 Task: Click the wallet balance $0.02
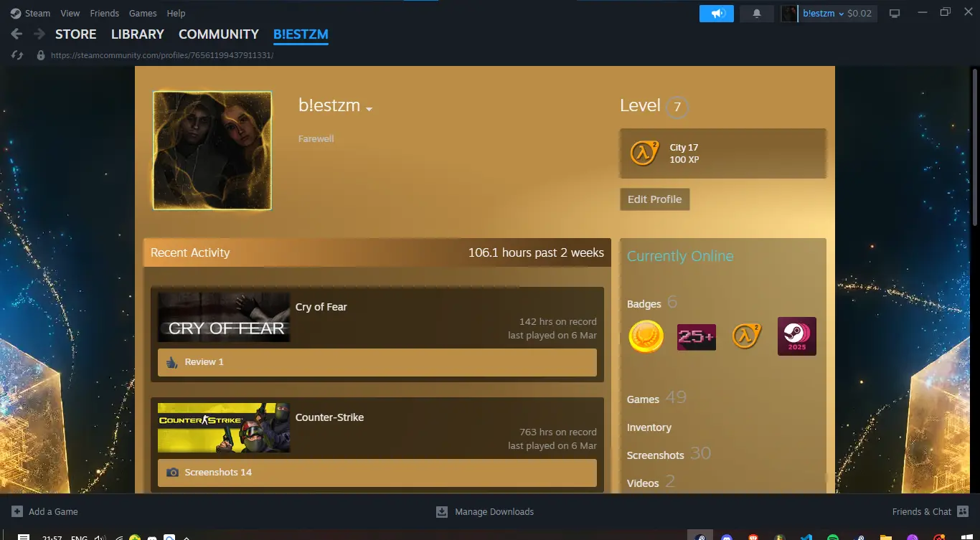(859, 13)
